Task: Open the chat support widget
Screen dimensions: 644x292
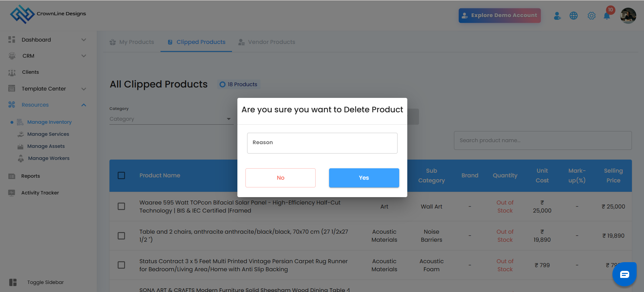Action: (624, 275)
